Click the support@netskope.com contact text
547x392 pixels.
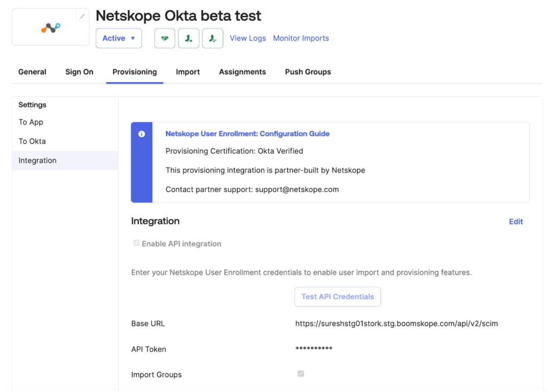297,190
